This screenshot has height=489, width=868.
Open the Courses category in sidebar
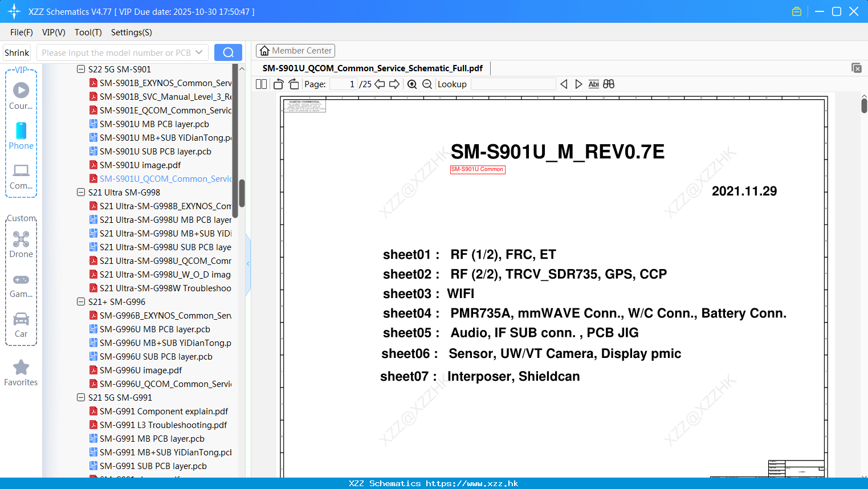(21, 96)
